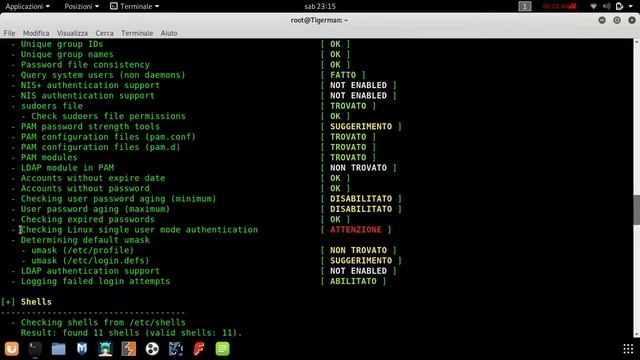Click 'Check sudoers file permissions' line
Viewport: 640px width, 360px height.
[x=108, y=116]
